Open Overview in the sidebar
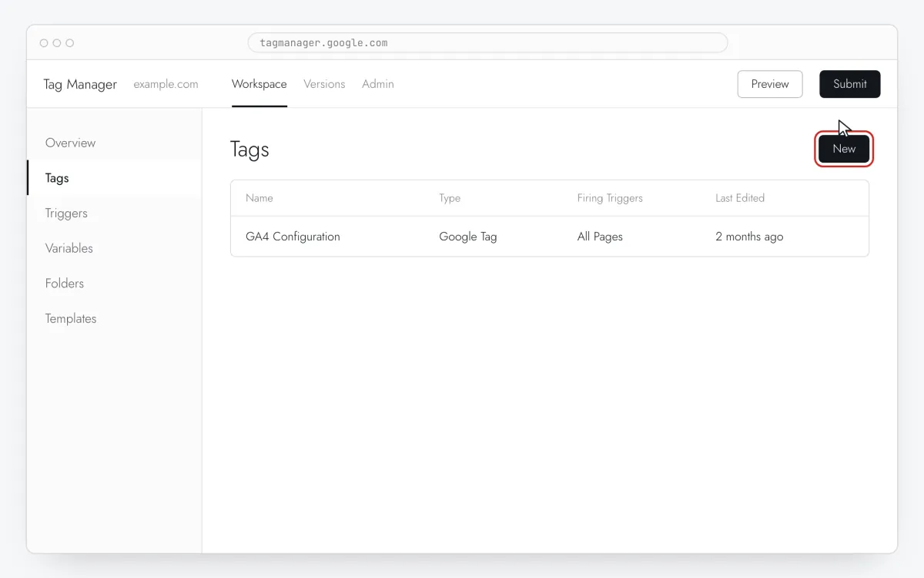 coord(114,143)
